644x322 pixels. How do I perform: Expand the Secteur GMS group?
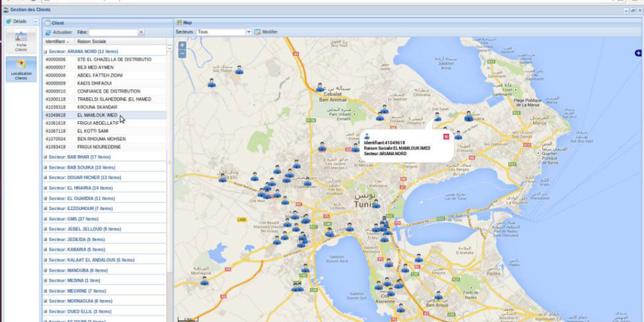pos(45,219)
